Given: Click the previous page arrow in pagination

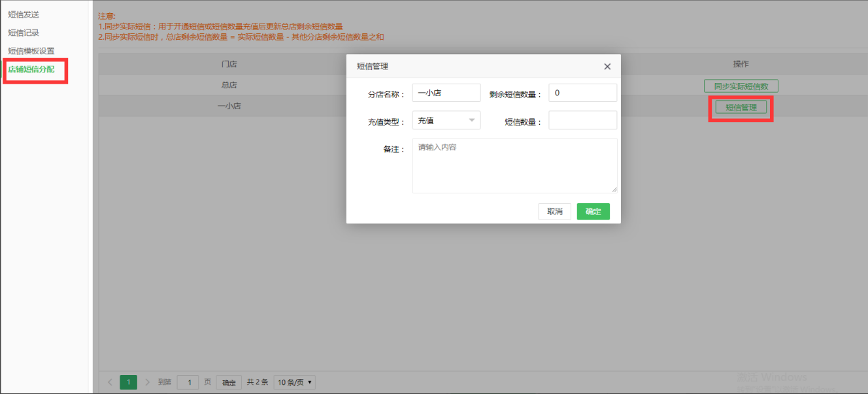Looking at the screenshot, I should pyautogui.click(x=109, y=382).
